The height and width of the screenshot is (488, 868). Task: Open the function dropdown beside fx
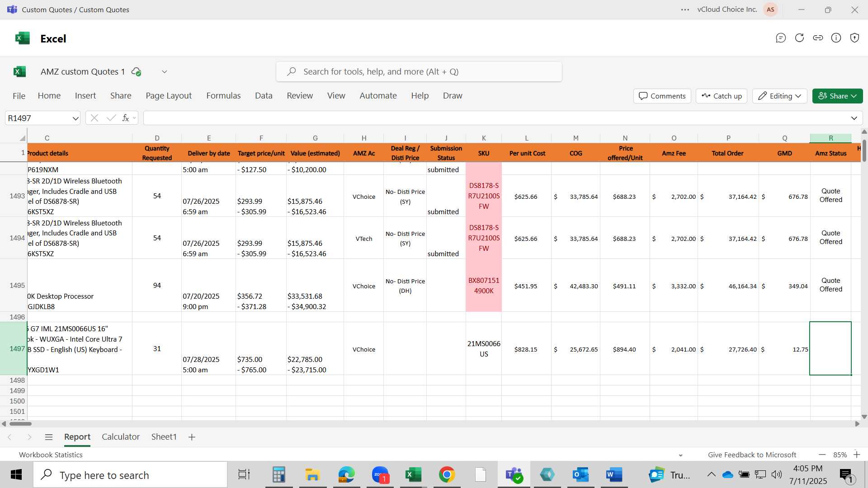tap(134, 118)
